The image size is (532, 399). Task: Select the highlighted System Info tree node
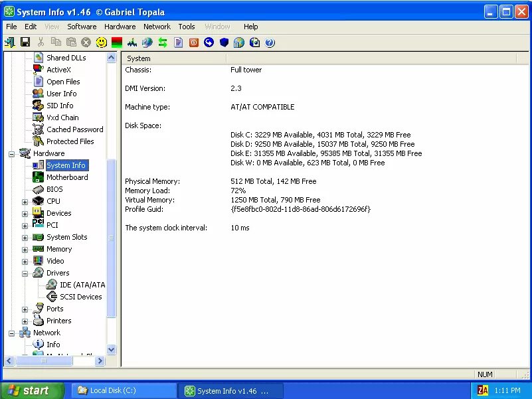click(x=66, y=165)
